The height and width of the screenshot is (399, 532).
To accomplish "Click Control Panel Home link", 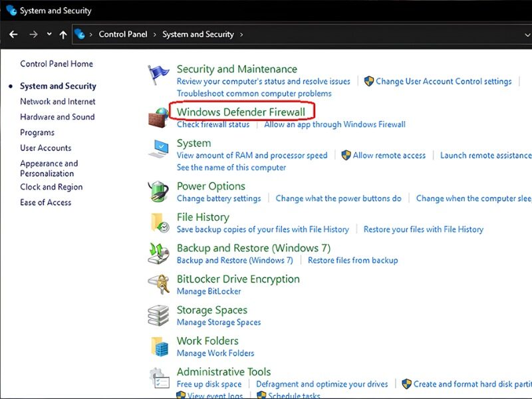I will (57, 64).
